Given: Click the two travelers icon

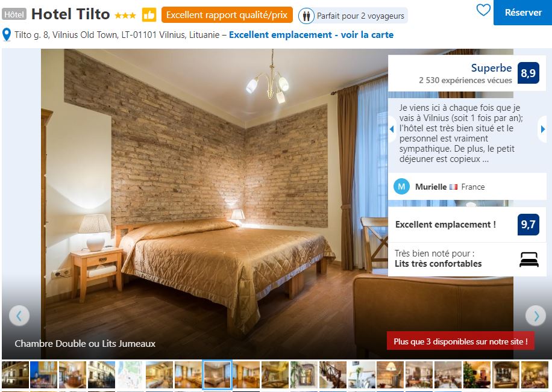Looking at the screenshot, I should [x=306, y=16].
